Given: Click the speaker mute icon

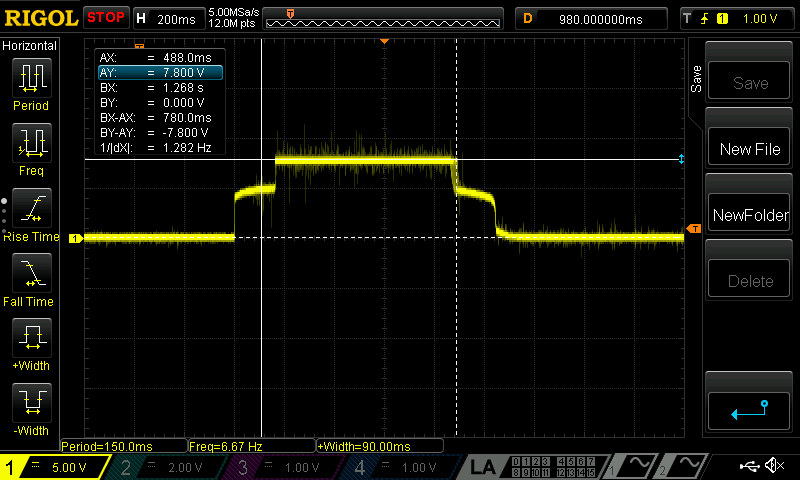Looking at the screenshot, I should pos(773,466).
